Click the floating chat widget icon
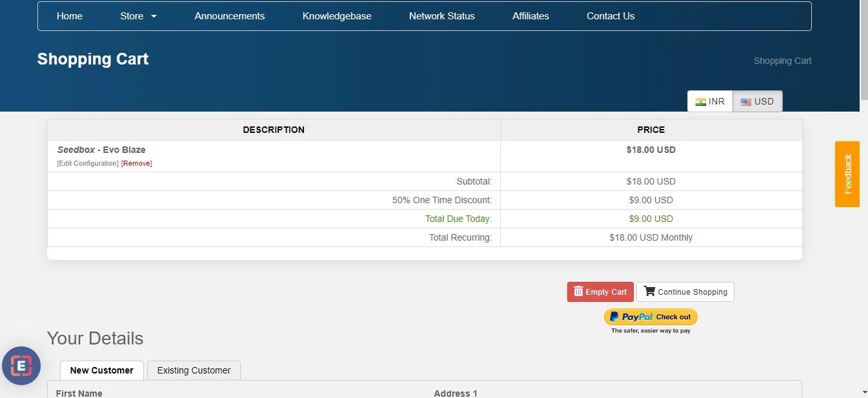Screen dimensions: 868x398 coord(21,366)
